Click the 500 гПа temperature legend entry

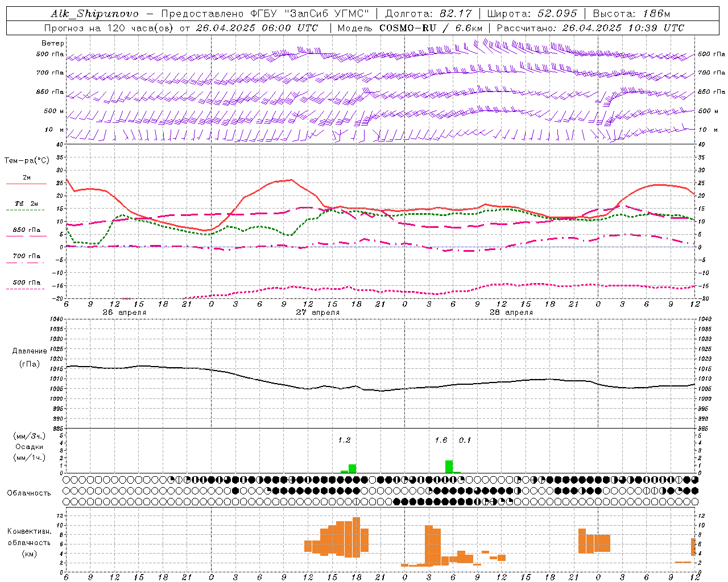(26, 282)
